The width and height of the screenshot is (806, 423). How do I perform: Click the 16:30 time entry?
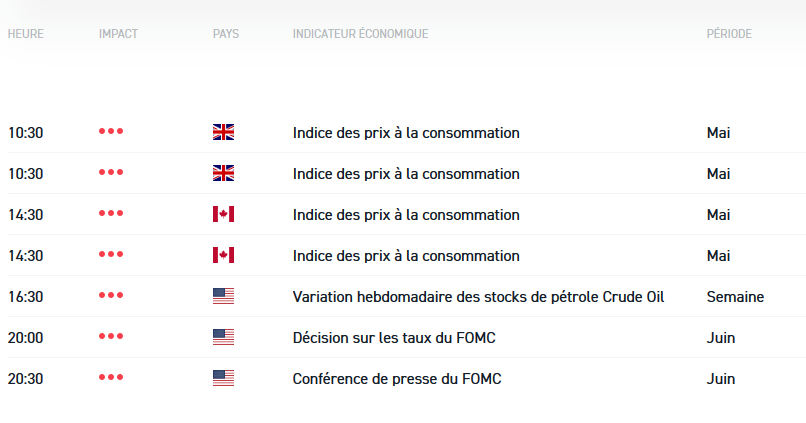[26, 296]
